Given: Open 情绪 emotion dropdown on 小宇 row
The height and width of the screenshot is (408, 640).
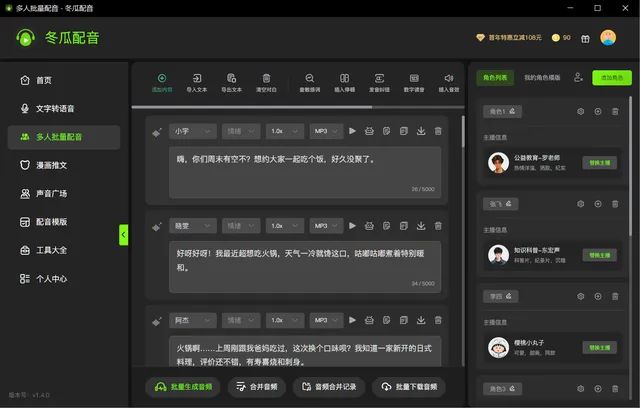Looking at the screenshot, I should coord(241,131).
